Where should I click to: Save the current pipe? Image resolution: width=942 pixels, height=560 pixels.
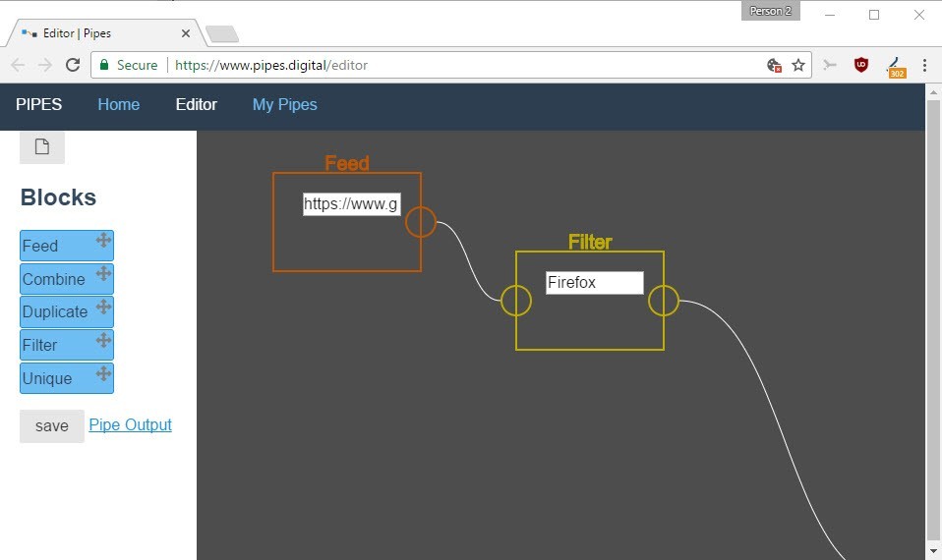[x=52, y=426]
